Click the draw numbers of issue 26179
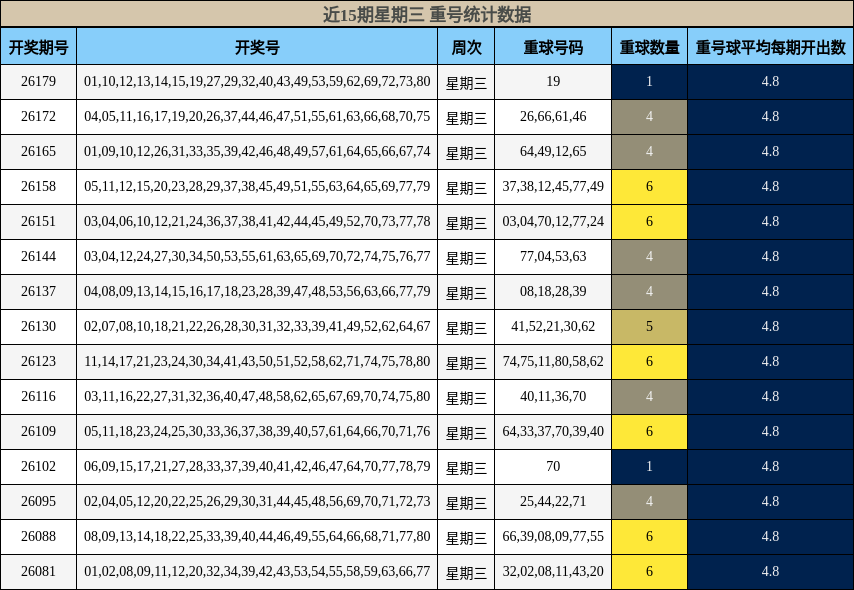The height and width of the screenshot is (590, 854). tap(257, 82)
